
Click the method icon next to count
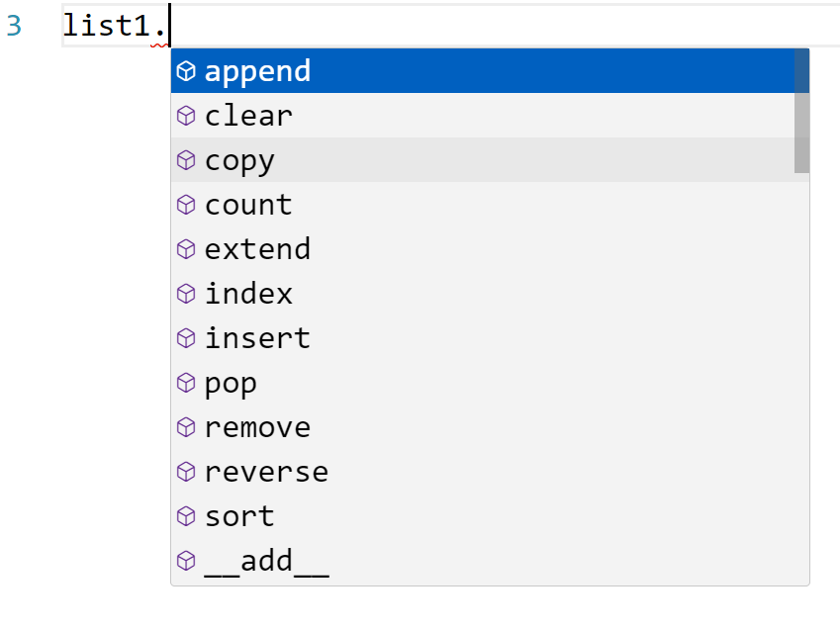tap(186, 205)
